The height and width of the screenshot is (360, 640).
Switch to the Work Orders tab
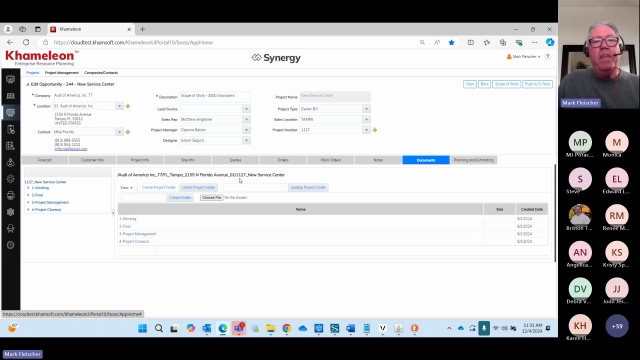click(x=331, y=160)
